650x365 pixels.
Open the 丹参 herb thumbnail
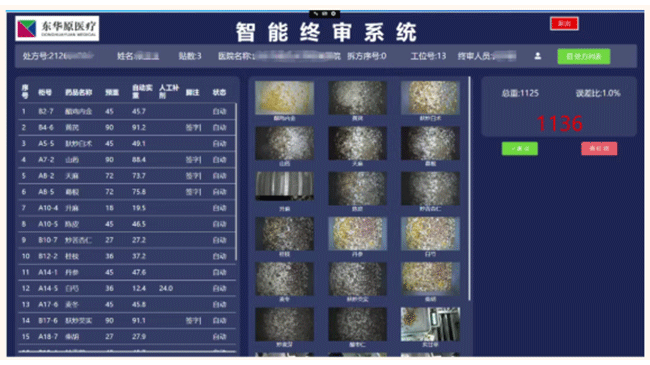coord(357,234)
